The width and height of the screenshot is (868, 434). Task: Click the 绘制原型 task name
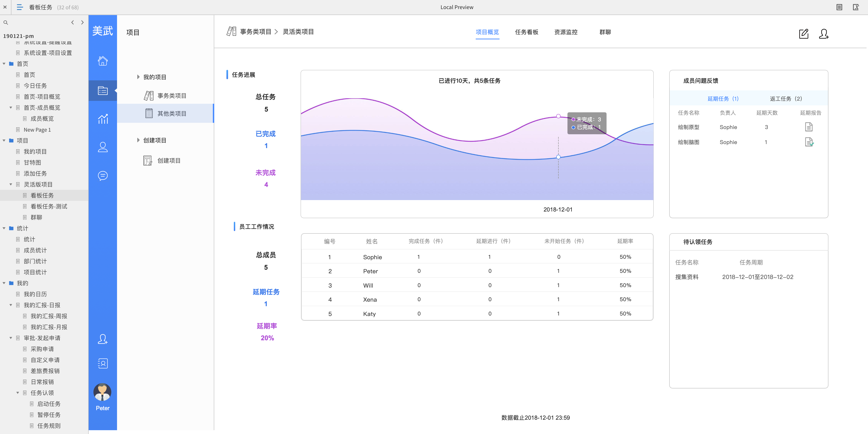[688, 127]
